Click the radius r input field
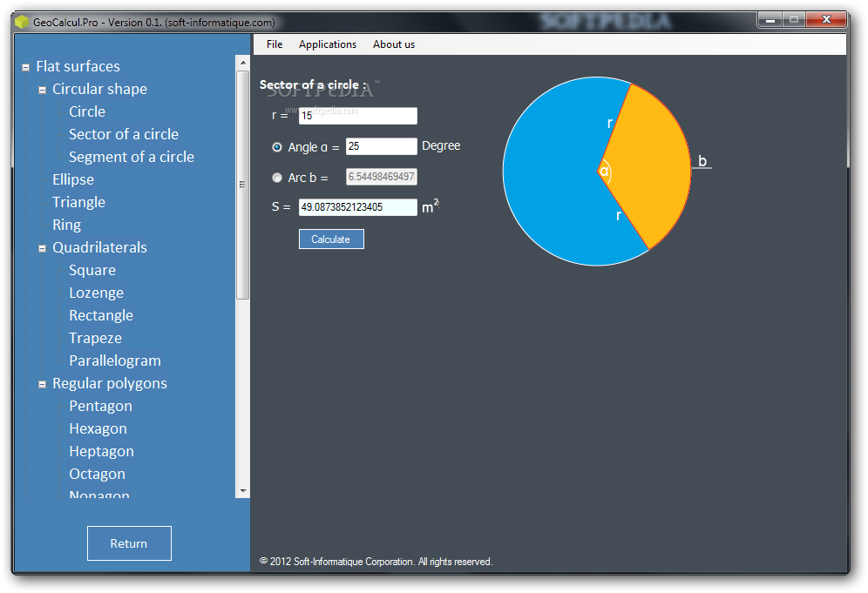The width and height of the screenshot is (868, 593). coord(357,116)
